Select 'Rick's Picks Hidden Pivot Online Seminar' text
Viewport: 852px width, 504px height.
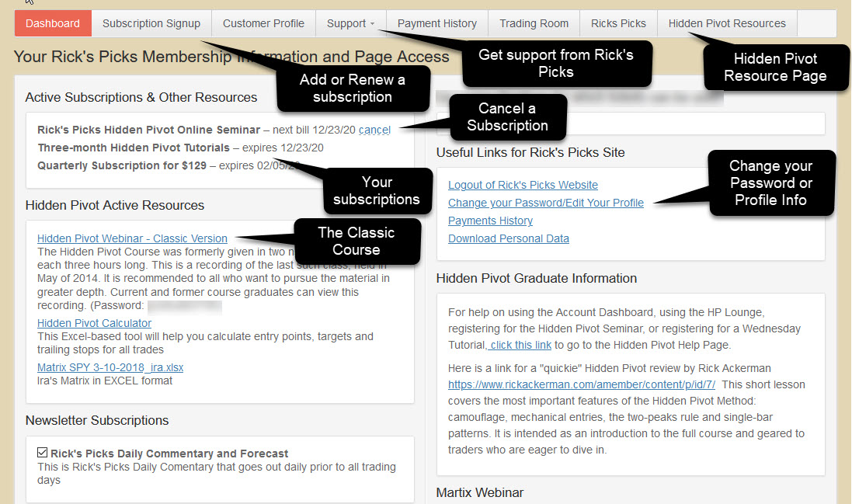point(149,130)
